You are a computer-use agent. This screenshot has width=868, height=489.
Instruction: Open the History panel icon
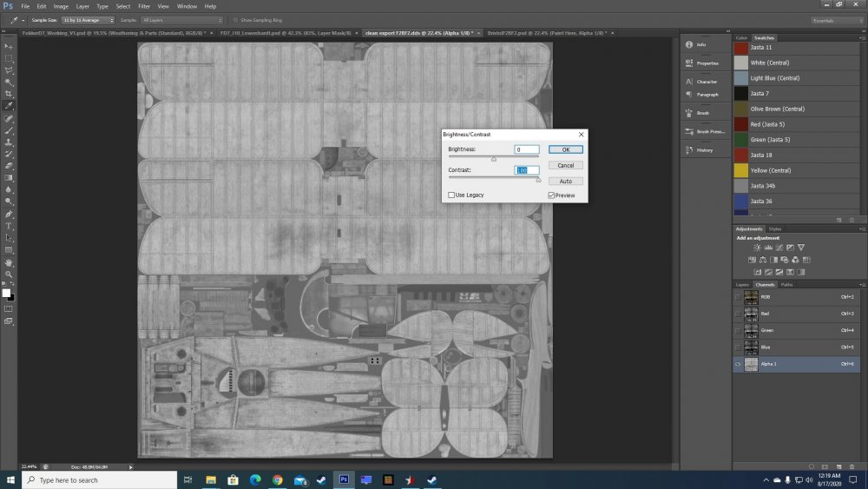pyautogui.click(x=687, y=150)
